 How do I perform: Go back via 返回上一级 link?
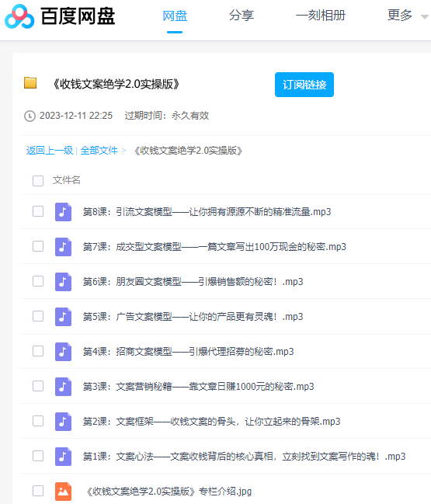coord(50,151)
